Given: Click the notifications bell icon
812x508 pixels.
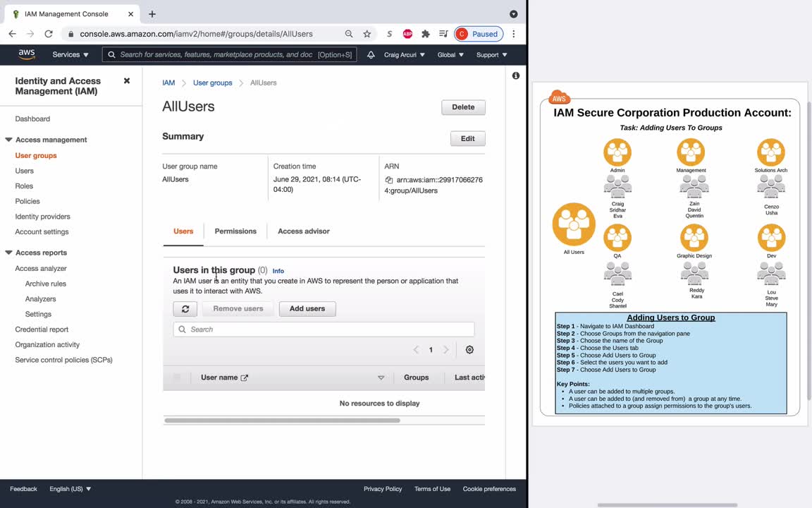Looking at the screenshot, I should [371, 54].
